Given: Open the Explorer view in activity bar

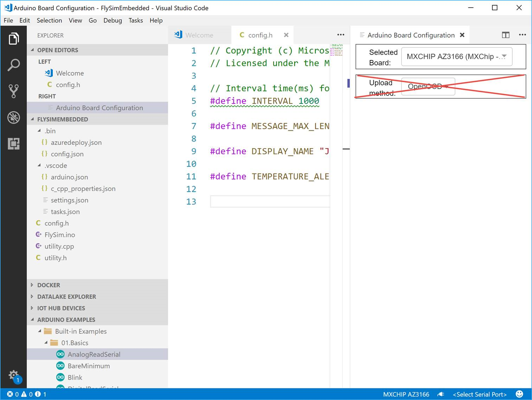Looking at the screenshot, I should coord(13,39).
